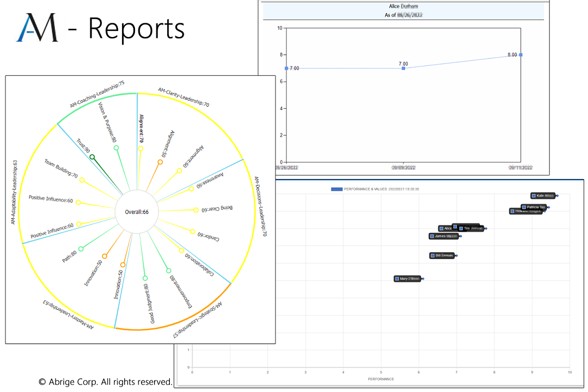Click the PERFORMANCE x-axis title
Image resolution: width=588 pixels, height=392 pixels.
pyautogui.click(x=381, y=379)
